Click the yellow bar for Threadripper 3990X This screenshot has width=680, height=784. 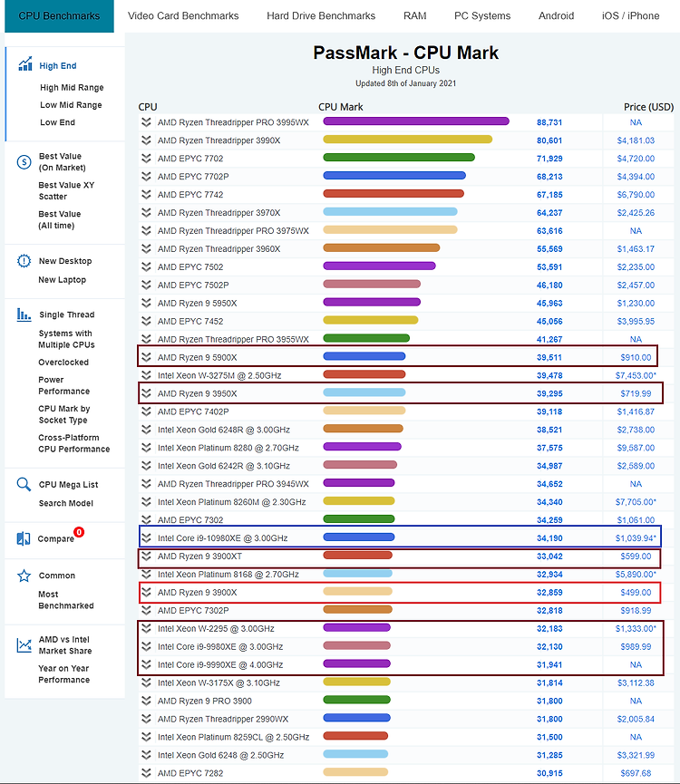(x=407, y=139)
